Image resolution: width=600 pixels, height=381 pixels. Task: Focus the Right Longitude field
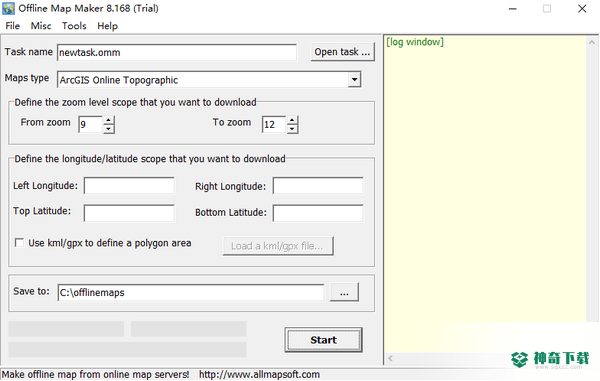318,186
